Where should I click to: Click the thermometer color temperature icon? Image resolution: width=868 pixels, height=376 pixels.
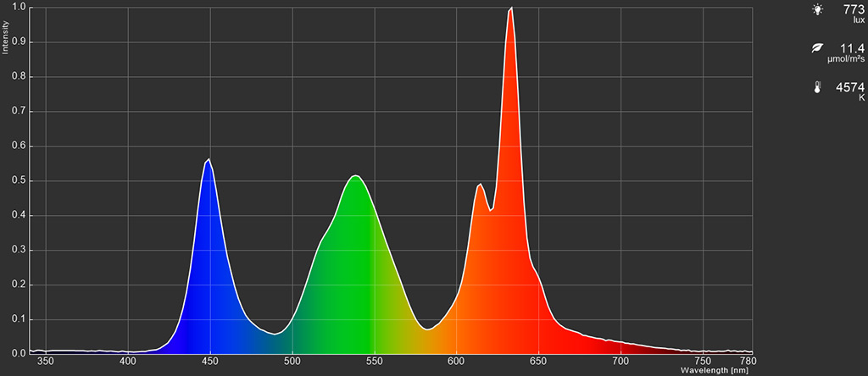817,88
